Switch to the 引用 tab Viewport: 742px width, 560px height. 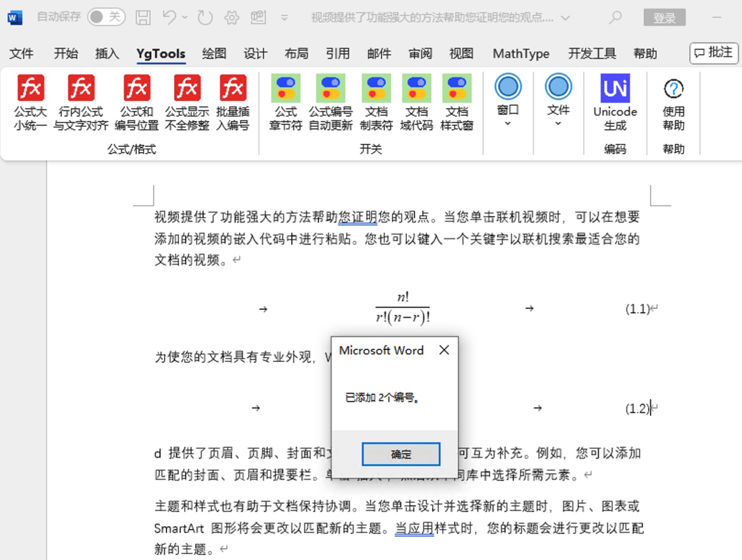338,53
